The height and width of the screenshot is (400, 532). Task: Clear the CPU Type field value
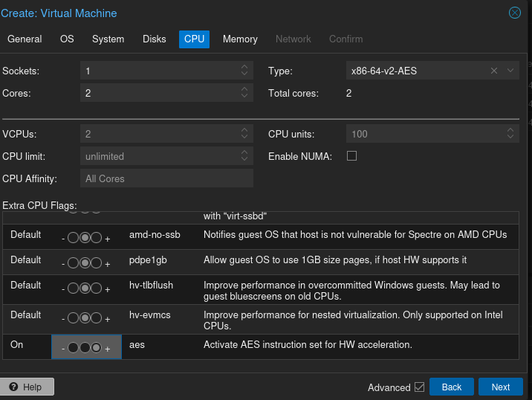pos(494,71)
